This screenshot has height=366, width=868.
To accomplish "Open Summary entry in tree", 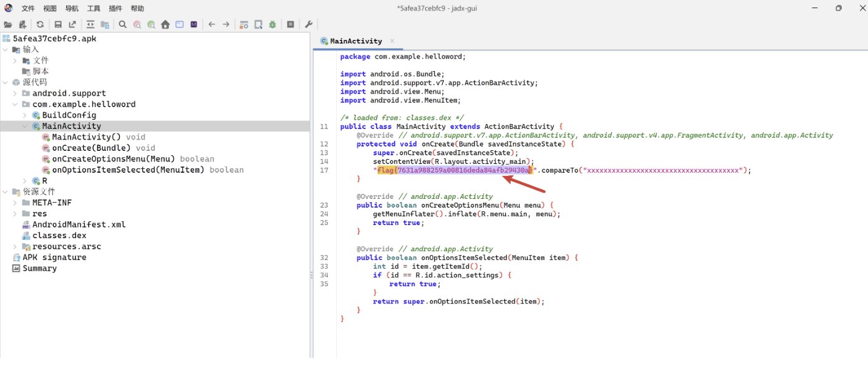I will click(x=39, y=268).
